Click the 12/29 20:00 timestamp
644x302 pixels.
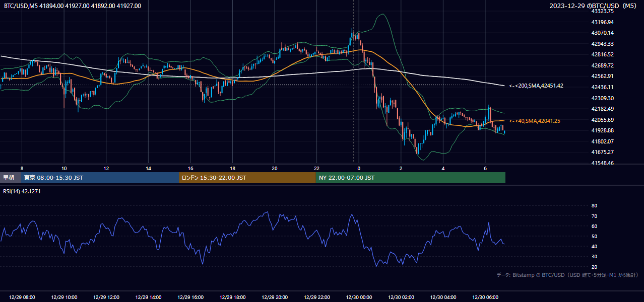click(275, 297)
